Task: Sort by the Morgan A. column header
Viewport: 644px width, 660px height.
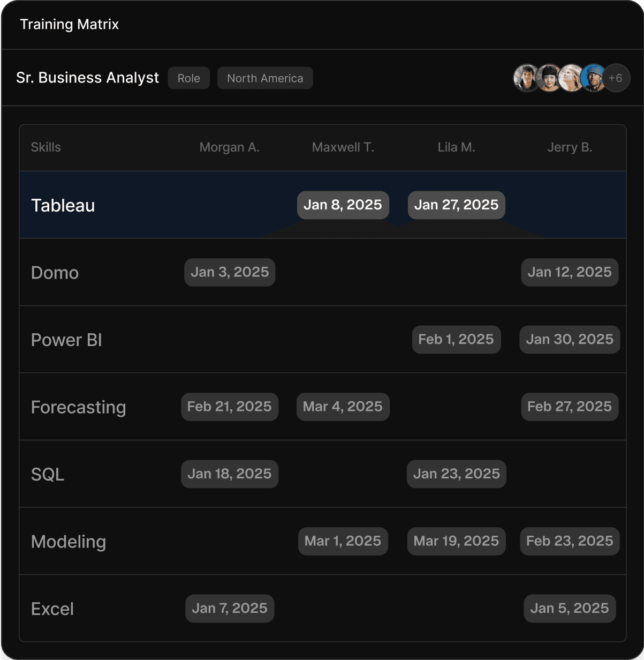Action: click(229, 147)
